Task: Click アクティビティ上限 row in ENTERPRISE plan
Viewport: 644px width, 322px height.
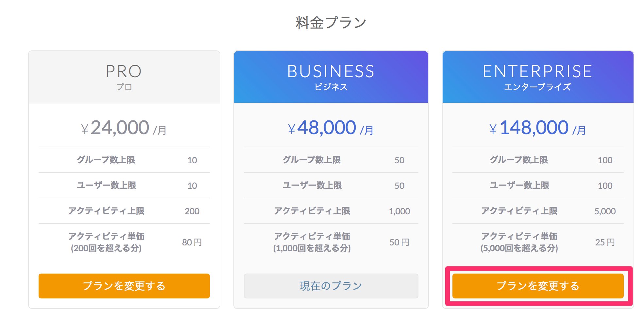Action: pos(538,211)
